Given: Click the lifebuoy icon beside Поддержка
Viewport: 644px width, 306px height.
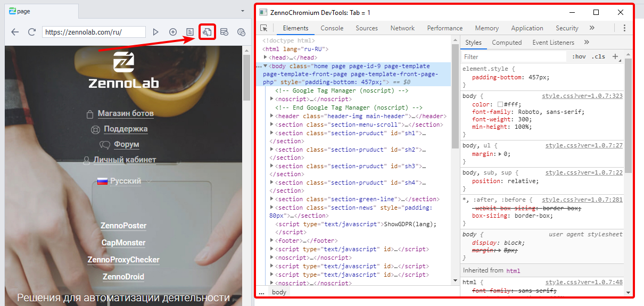Looking at the screenshot, I should (95, 129).
